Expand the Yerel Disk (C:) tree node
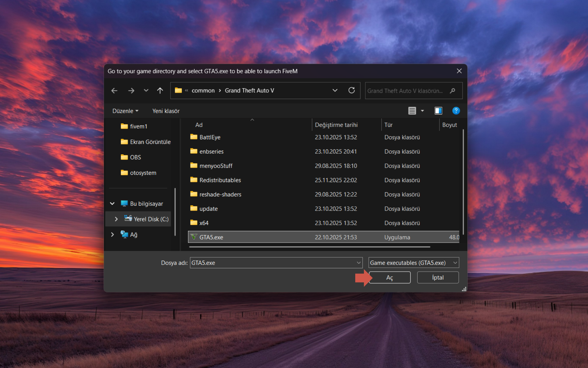Image resolution: width=588 pixels, height=368 pixels. (116, 219)
